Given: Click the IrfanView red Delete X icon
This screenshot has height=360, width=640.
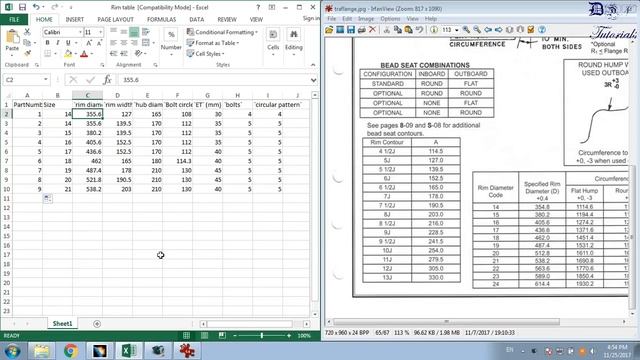Looking at the screenshot, I should tap(372, 30).
